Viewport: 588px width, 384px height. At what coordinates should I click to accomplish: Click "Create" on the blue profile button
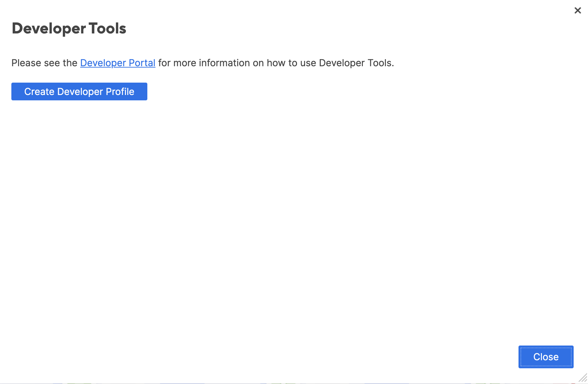39,92
